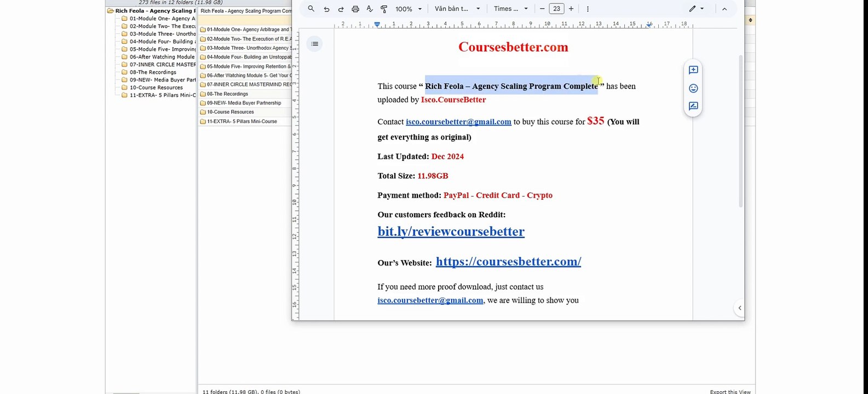868x394 pixels.
Task: Run the spelling and grammar check
Action: 370,9
